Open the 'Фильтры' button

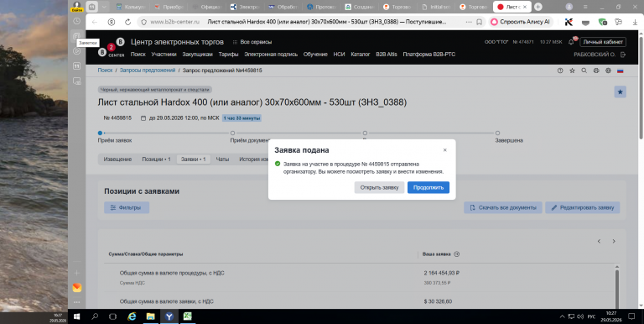coord(127,207)
